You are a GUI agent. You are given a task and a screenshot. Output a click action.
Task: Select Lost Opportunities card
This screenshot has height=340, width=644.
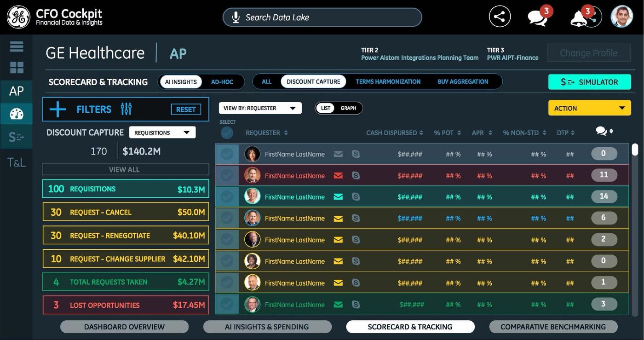coord(126,305)
